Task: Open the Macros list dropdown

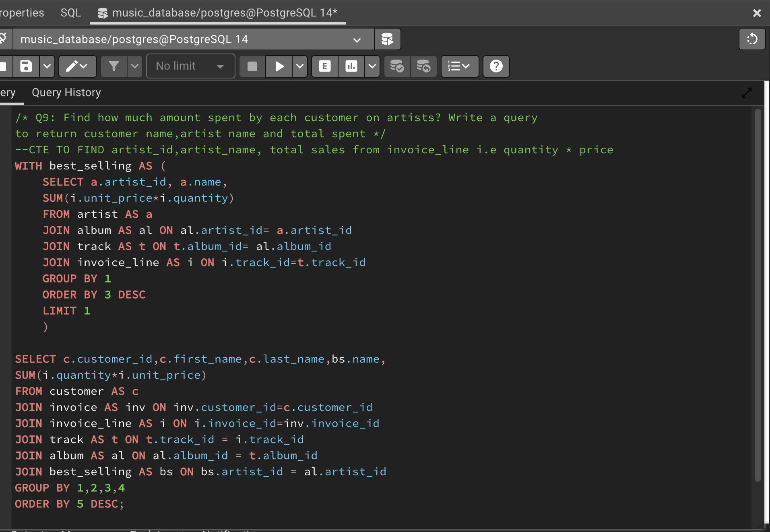Action: pos(459,66)
